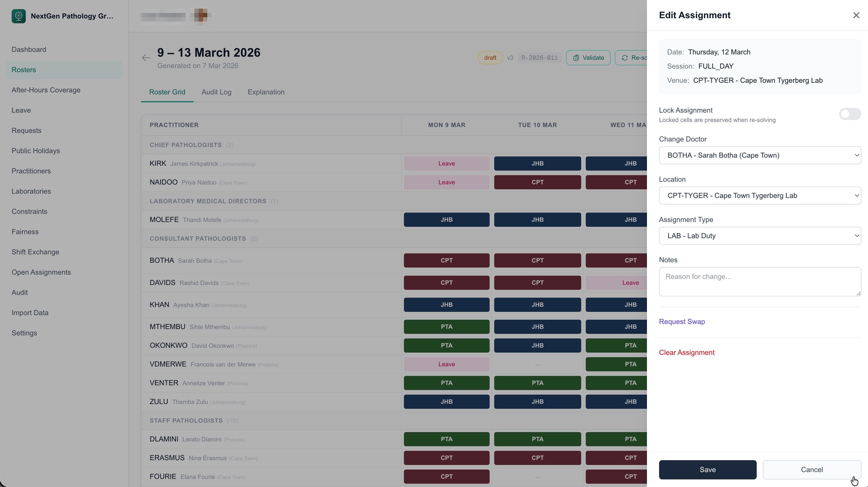Click the Request Swap link
This screenshot has width=868, height=487.
tap(682, 321)
